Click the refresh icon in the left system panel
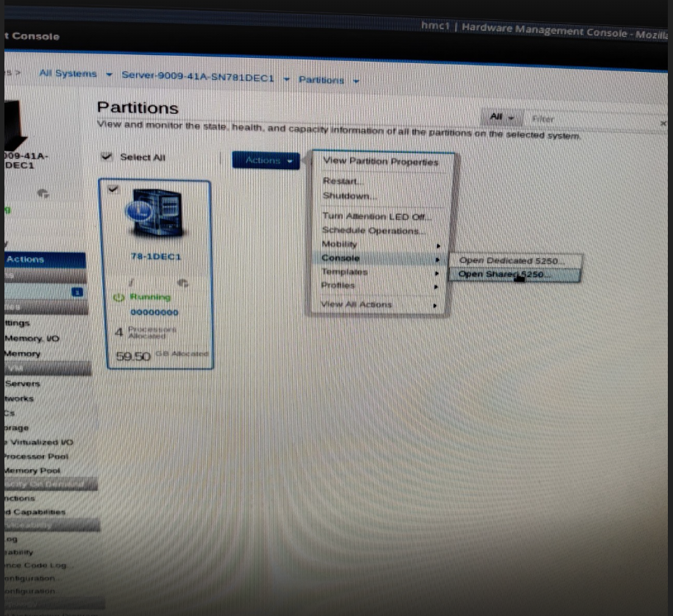This screenshot has height=616, width=673. point(43,193)
